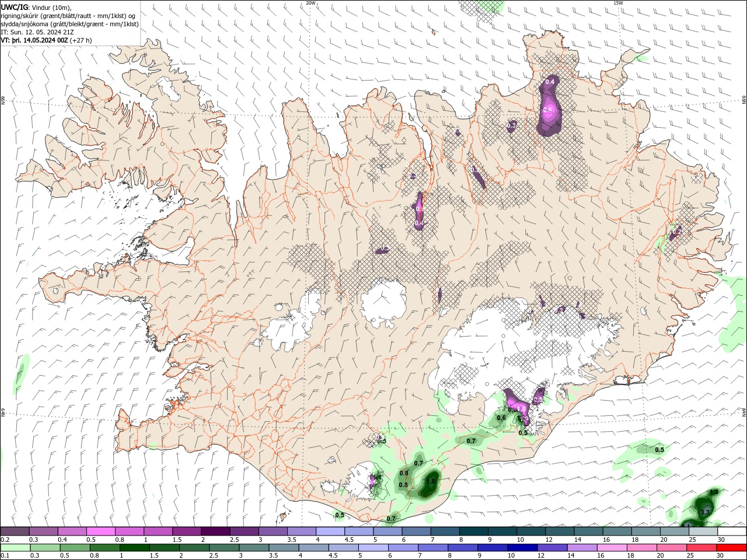Click the '1.8' rain value on south coast
This screenshot has width=747, height=560.
pos(431,481)
